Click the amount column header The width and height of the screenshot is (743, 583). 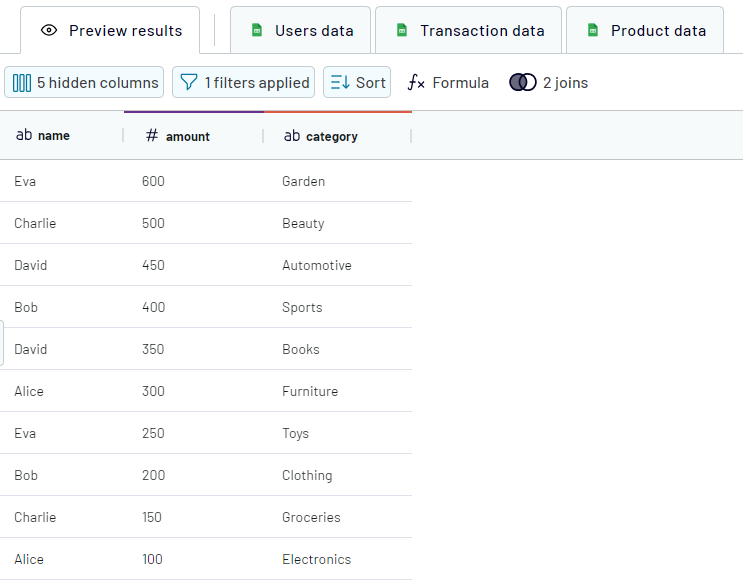187,136
